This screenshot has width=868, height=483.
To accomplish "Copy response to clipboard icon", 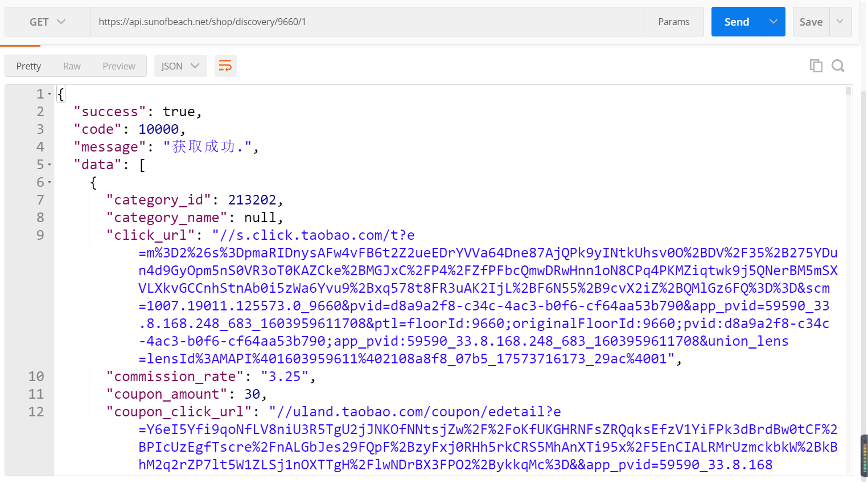I will (x=816, y=66).
